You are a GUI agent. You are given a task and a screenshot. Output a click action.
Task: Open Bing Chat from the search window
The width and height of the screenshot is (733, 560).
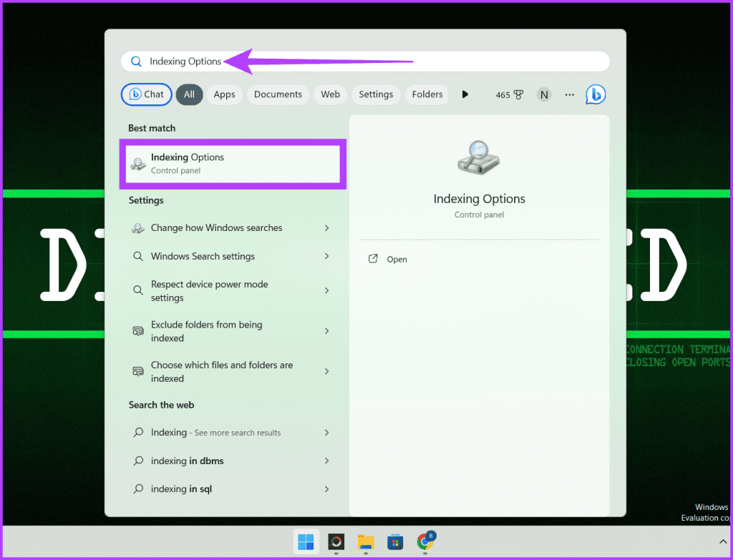(146, 94)
